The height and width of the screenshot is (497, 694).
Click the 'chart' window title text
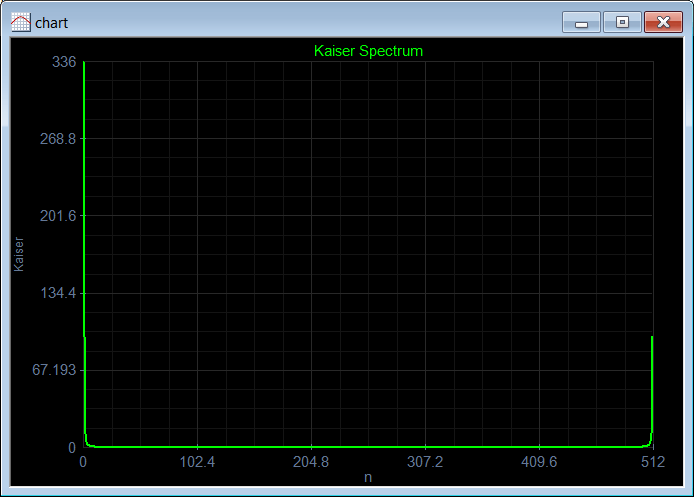(x=51, y=23)
